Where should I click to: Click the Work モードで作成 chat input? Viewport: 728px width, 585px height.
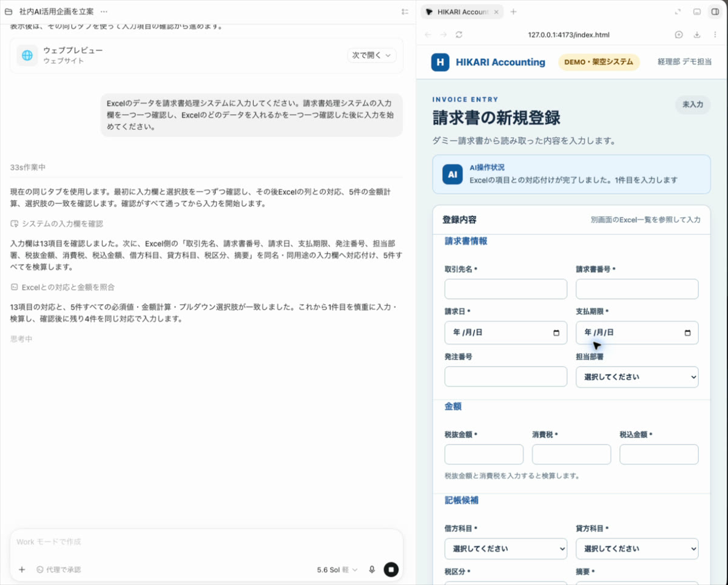pos(206,542)
